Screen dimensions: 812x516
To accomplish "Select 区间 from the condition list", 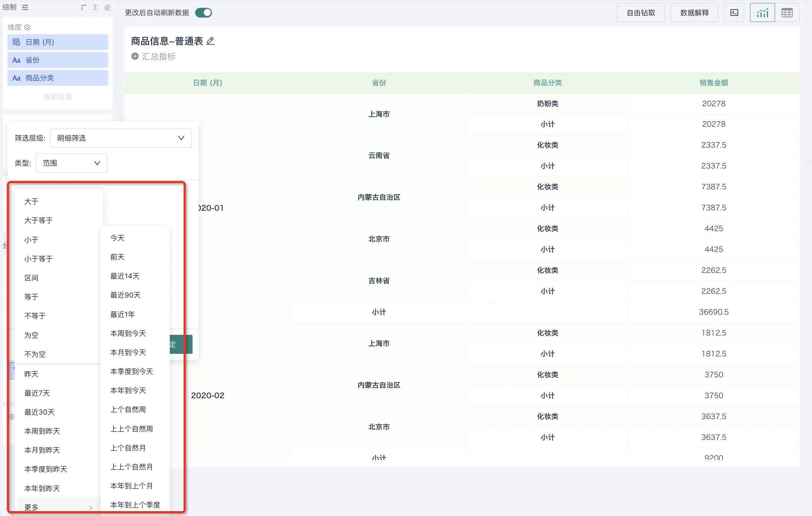I will tap(31, 278).
